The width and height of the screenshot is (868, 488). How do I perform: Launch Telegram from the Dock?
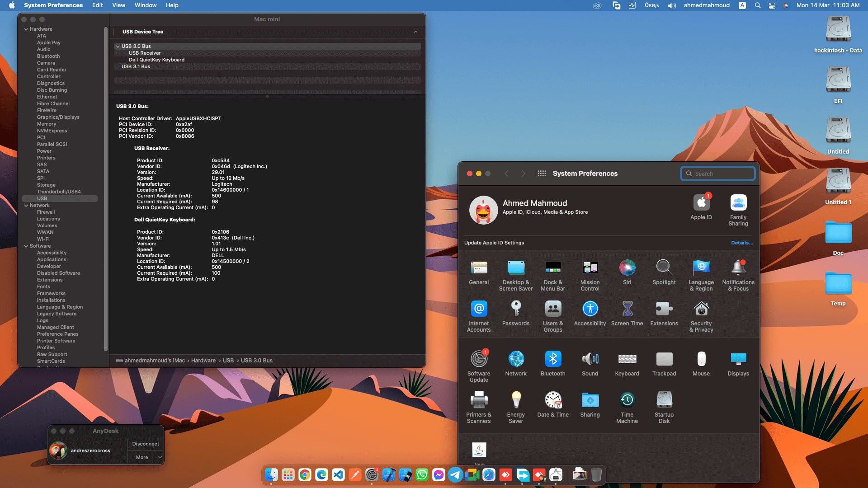tap(455, 475)
